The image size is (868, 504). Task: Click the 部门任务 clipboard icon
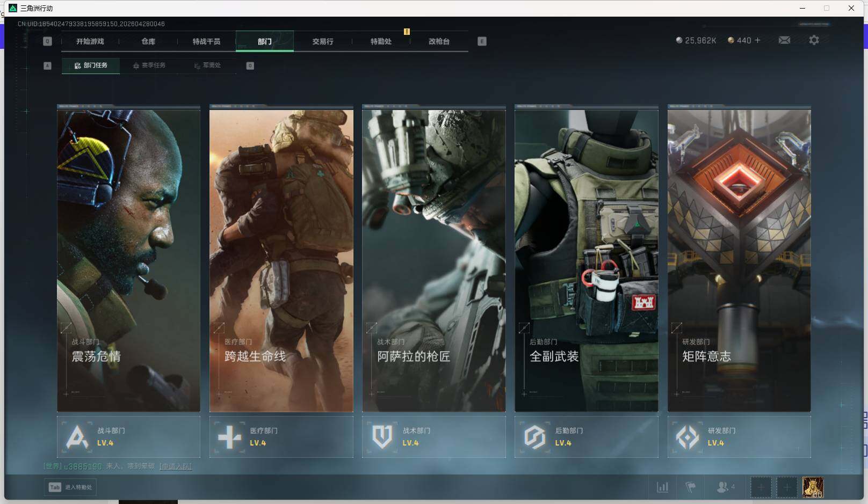(x=77, y=65)
